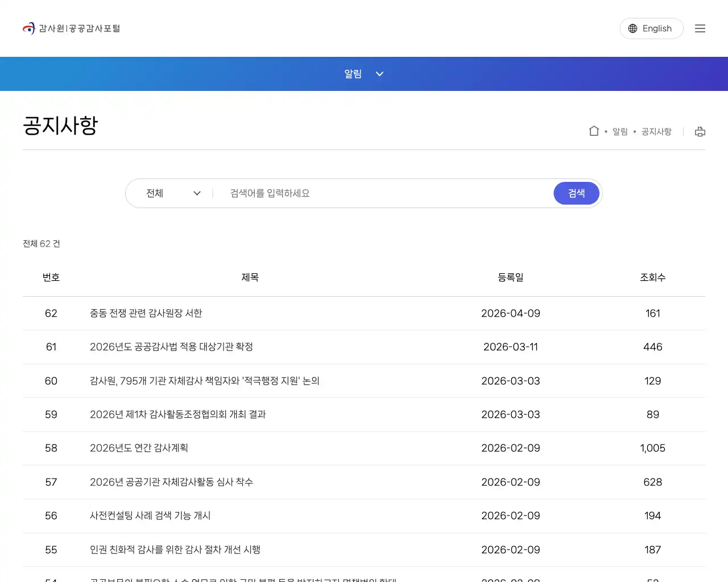
Task: Click view count 1,005
Action: point(653,448)
